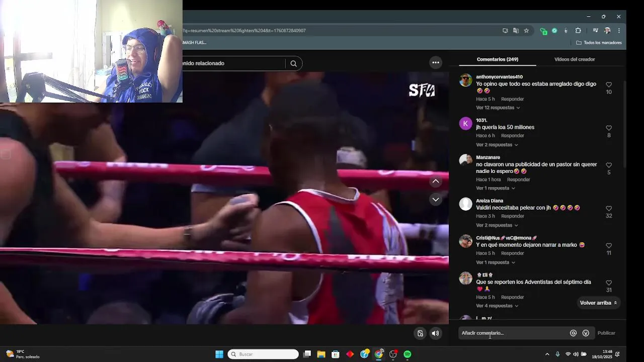Screen dimensions: 644x362
Task: Click the Manzanare username
Action: (x=488, y=157)
